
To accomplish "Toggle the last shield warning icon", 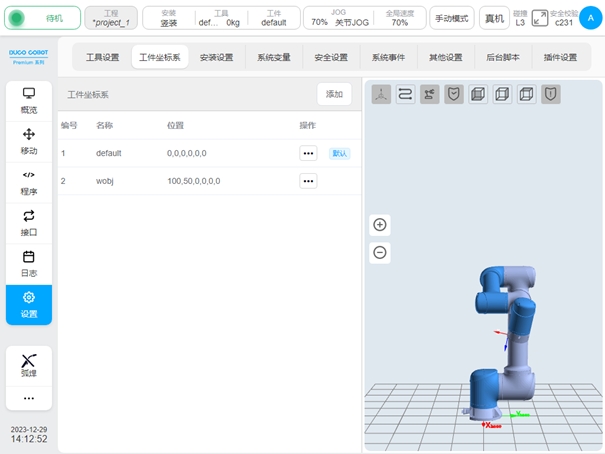I will click(x=551, y=94).
